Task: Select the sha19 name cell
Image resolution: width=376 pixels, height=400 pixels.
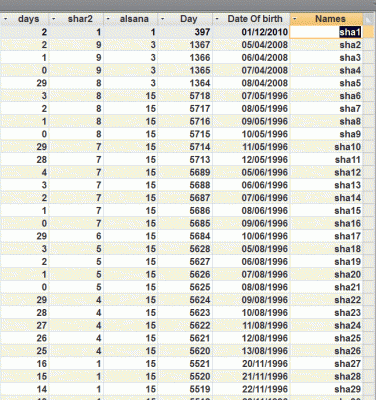Action: pyautogui.click(x=326, y=261)
